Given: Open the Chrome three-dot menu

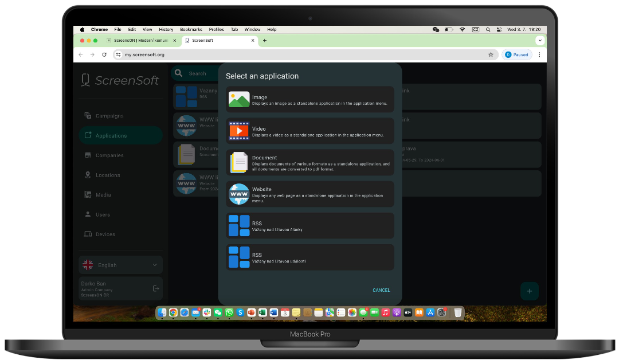Looking at the screenshot, I should click(539, 54).
